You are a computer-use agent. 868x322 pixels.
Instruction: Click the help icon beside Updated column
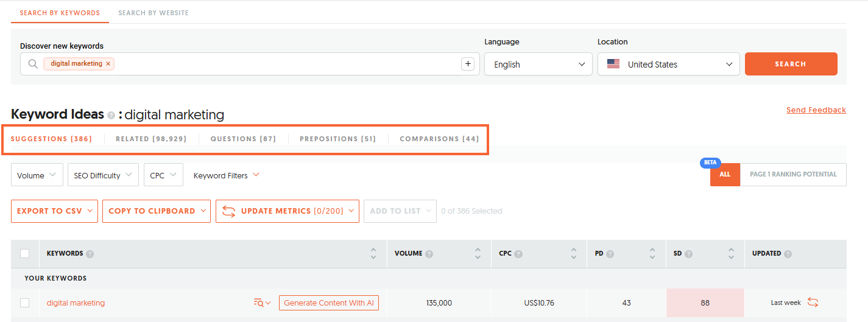788,254
